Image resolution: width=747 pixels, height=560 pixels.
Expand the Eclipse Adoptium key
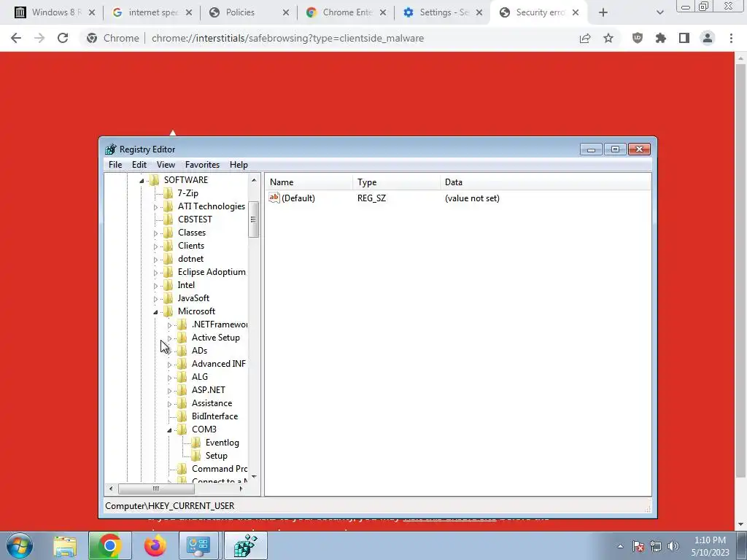155,273
